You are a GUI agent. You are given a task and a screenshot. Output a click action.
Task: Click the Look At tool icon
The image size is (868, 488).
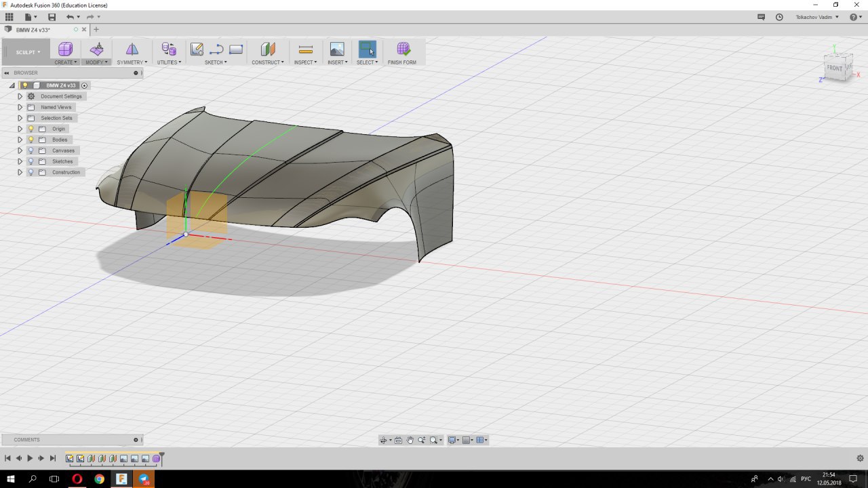399,440
